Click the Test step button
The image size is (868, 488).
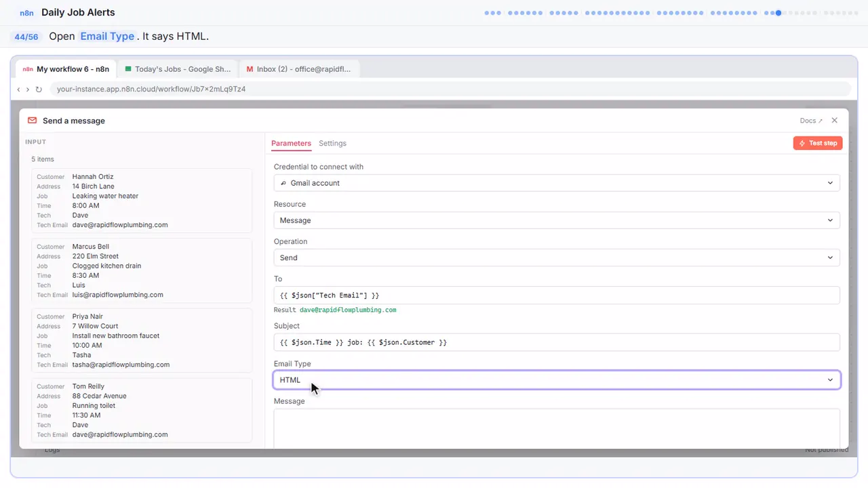pos(818,143)
